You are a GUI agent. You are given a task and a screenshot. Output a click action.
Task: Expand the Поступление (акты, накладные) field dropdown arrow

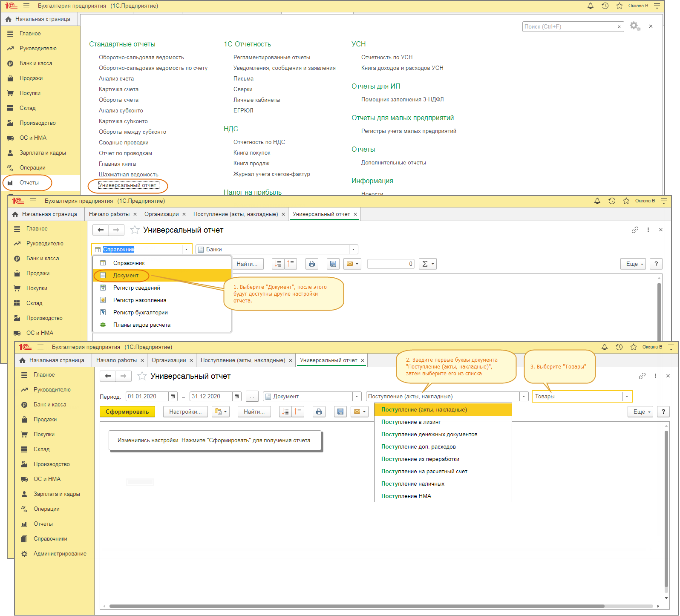coord(524,397)
